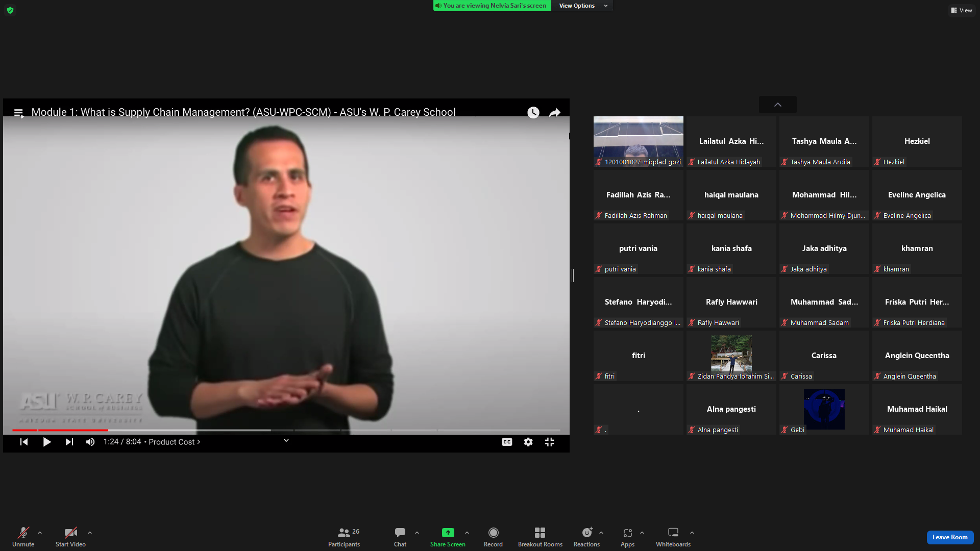Click the 'You are viewing Nelvia Sari's screen' banner
Screen dimensions: 980x551
pos(492,6)
